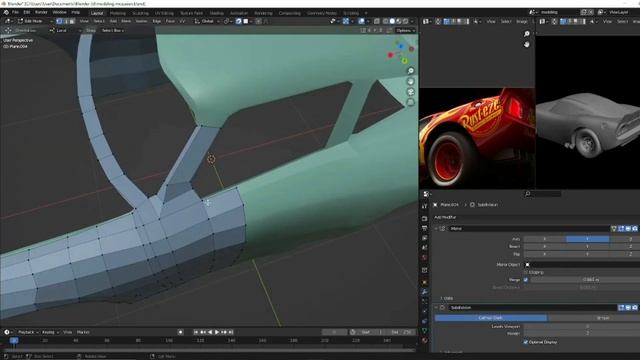Click the viewport zoom magnifier icon

[411, 71]
